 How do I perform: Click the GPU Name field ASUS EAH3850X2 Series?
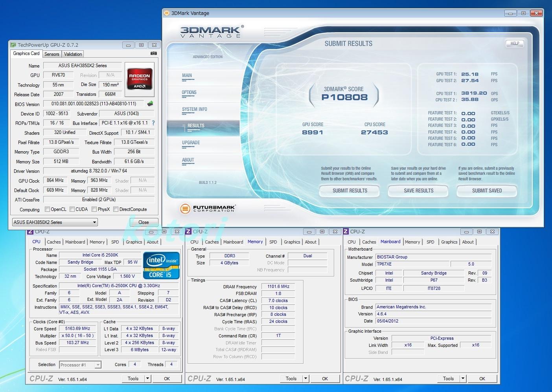pos(83,66)
